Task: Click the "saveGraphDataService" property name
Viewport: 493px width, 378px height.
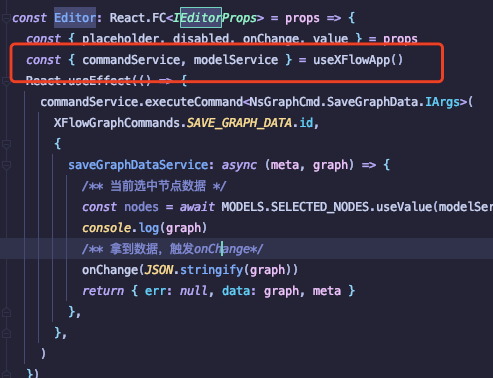Action: 138,165
